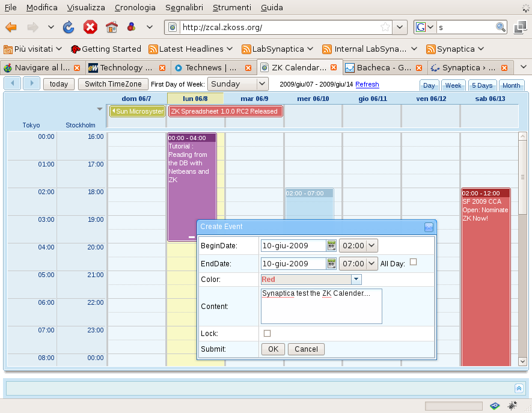Click the blue diamond status bar icon
Screen dimensions: 532x413
(495, 406)
